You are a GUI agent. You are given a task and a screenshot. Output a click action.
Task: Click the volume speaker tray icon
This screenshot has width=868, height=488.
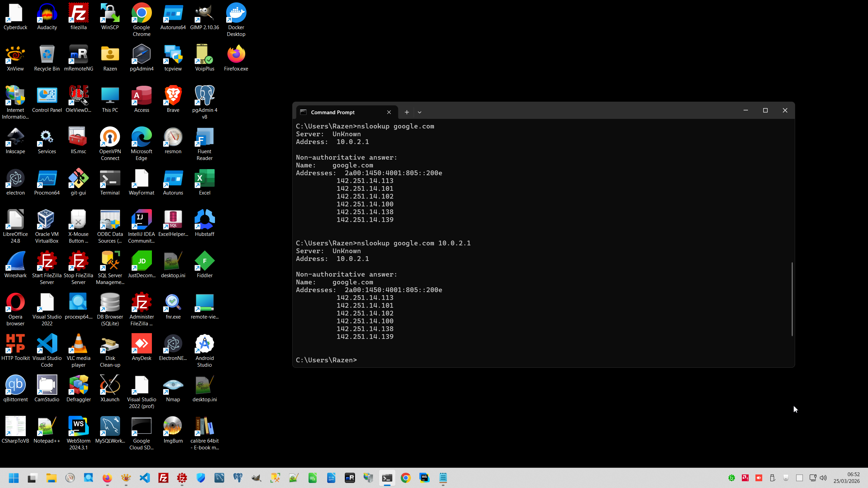tap(823, 478)
